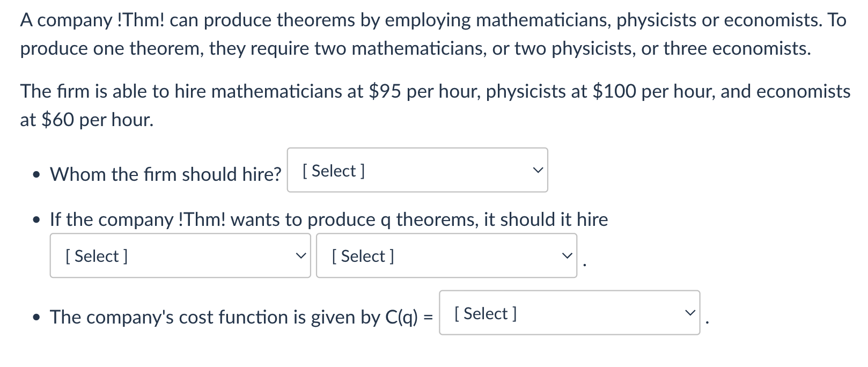This screenshot has height=367, width=868.
Task: Click the chevron on the right q theorems dropdown
Action: pyautogui.click(x=567, y=256)
